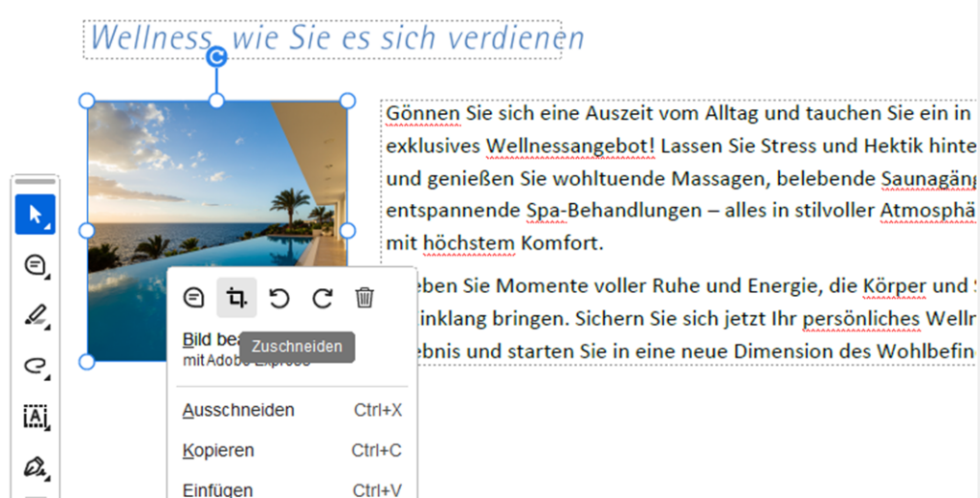The image size is (980, 498).
Task: Click the Zuschneiden crop icon
Action: pos(235,298)
